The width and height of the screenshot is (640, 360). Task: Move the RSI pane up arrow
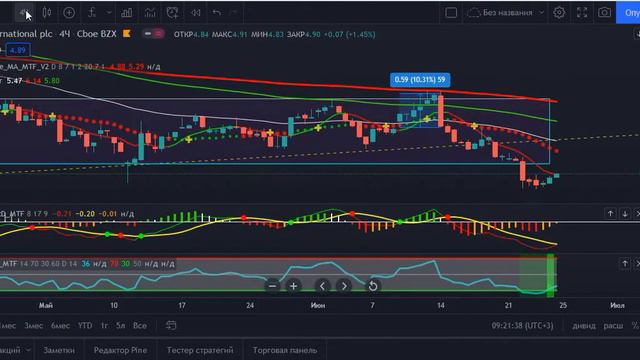(625, 264)
